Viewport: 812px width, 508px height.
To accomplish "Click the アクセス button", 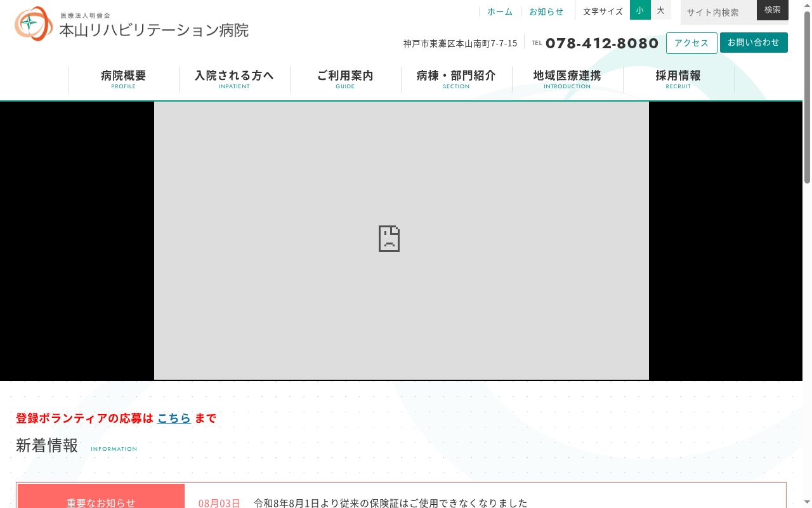I will pos(691,43).
